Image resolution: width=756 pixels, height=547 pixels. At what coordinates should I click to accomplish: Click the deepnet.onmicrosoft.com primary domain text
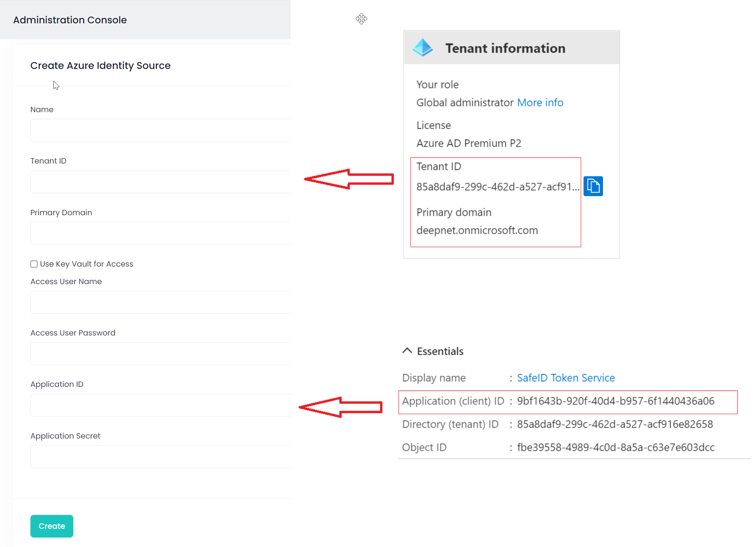(477, 230)
